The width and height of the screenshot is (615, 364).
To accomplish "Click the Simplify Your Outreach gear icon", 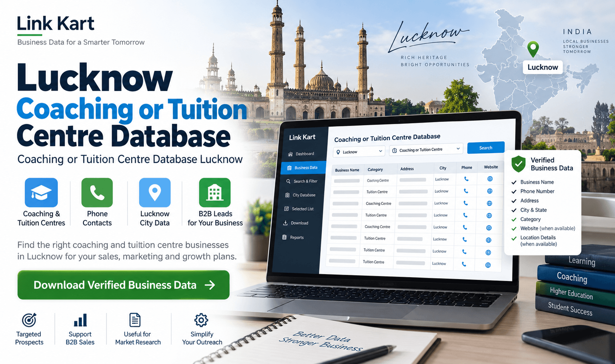I will [x=201, y=320].
